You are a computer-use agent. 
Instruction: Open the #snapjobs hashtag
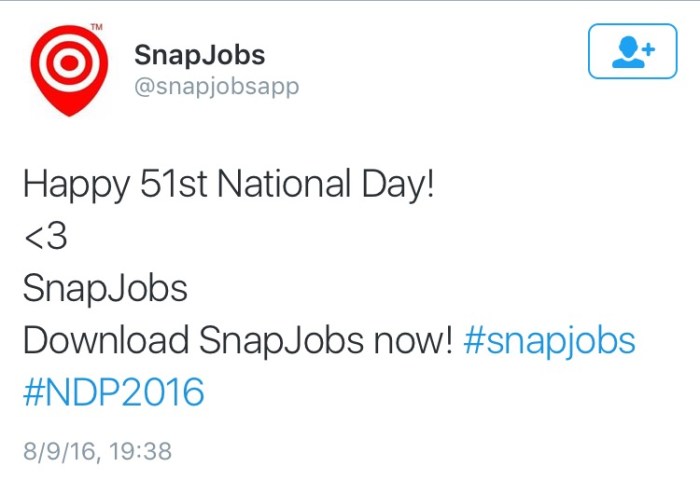[550, 340]
